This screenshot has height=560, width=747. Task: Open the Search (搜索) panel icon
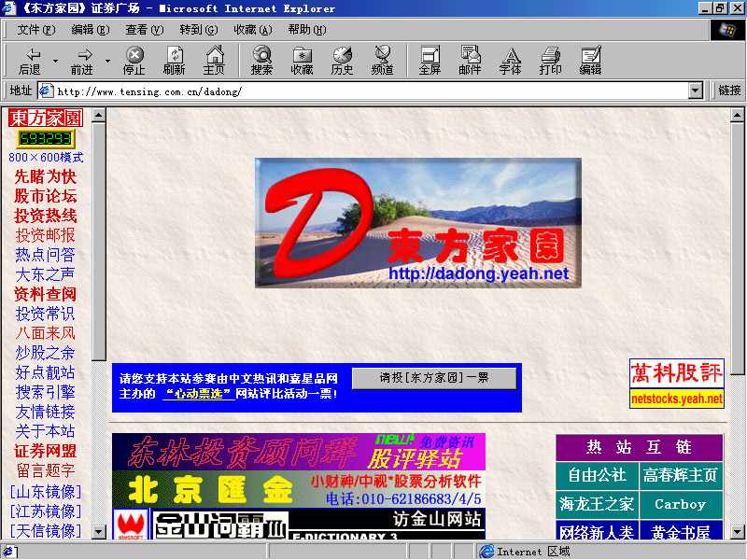tap(261, 60)
